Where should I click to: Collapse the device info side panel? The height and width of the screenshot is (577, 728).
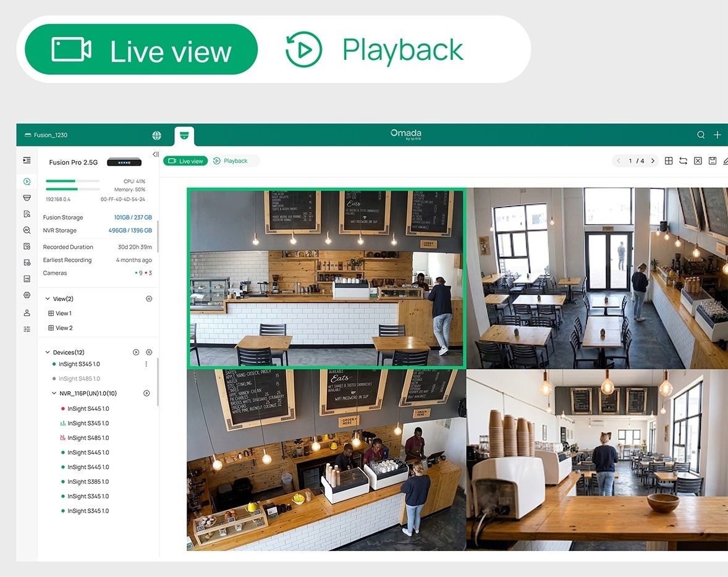(x=156, y=154)
